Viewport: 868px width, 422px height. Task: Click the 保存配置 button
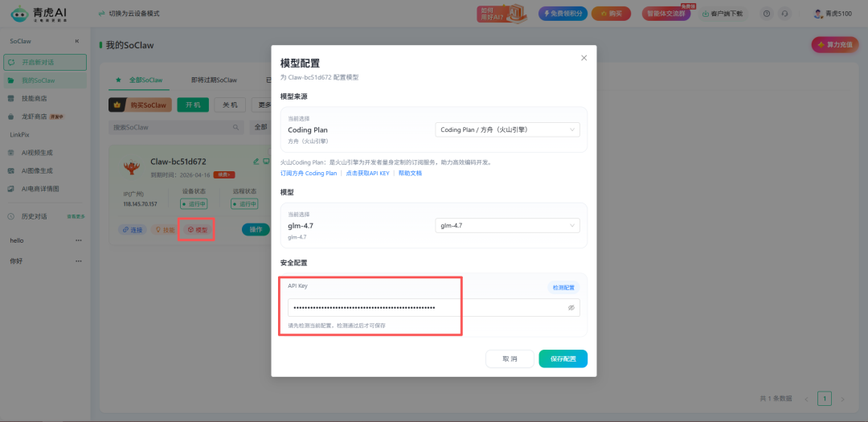pos(563,358)
